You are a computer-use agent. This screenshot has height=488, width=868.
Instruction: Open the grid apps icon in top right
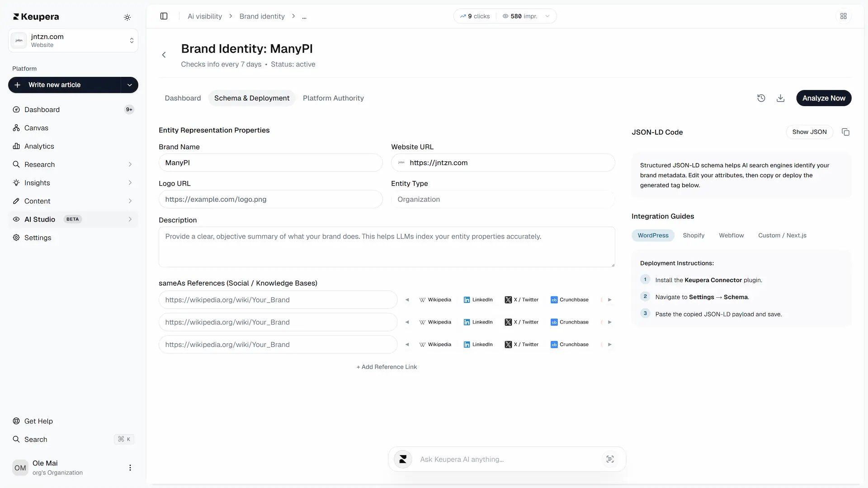[x=844, y=16]
